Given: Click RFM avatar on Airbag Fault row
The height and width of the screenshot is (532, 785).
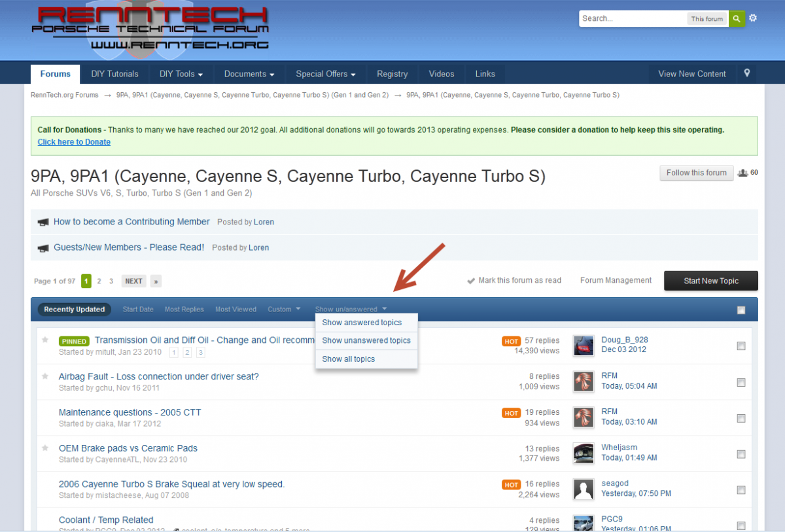Looking at the screenshot, I should 583,381.
